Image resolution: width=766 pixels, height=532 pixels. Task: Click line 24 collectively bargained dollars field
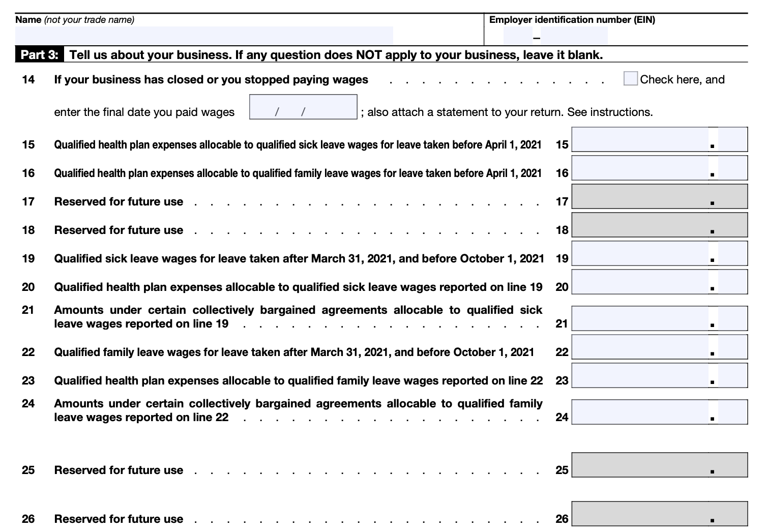pos(640,412)
